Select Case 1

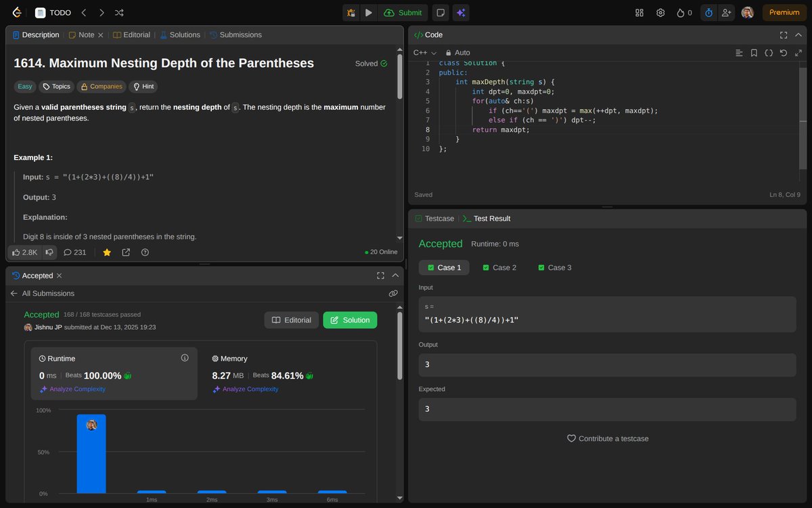445,268
